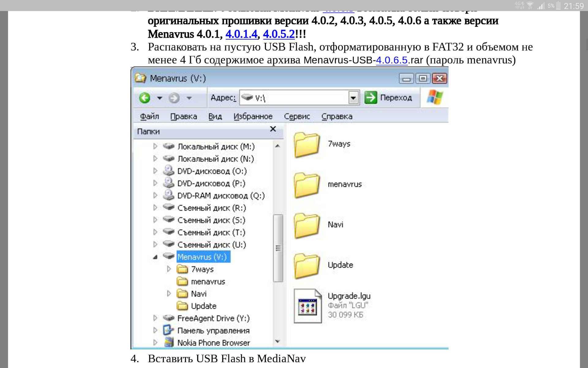Viewport: 588px width, 368px height.
Task: Close the Папки folders pane
Action: (x=273, y=129)
